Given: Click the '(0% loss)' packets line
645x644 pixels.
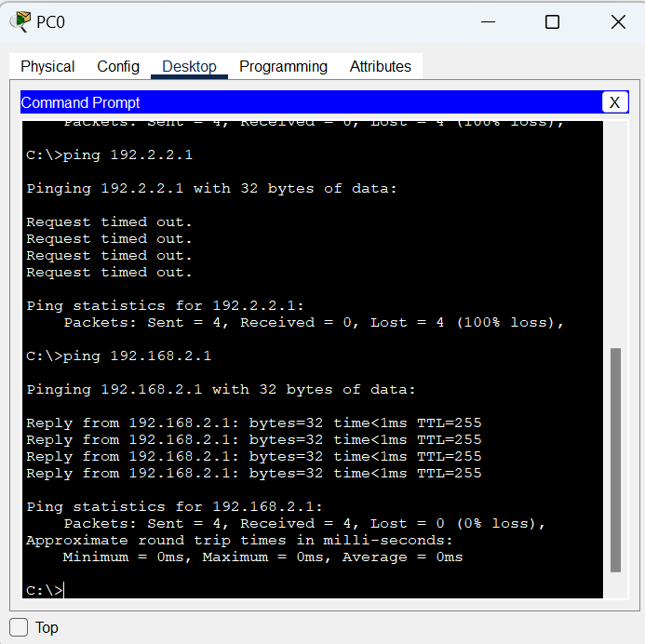Looking at the screenshot, I should pos(304,524).
